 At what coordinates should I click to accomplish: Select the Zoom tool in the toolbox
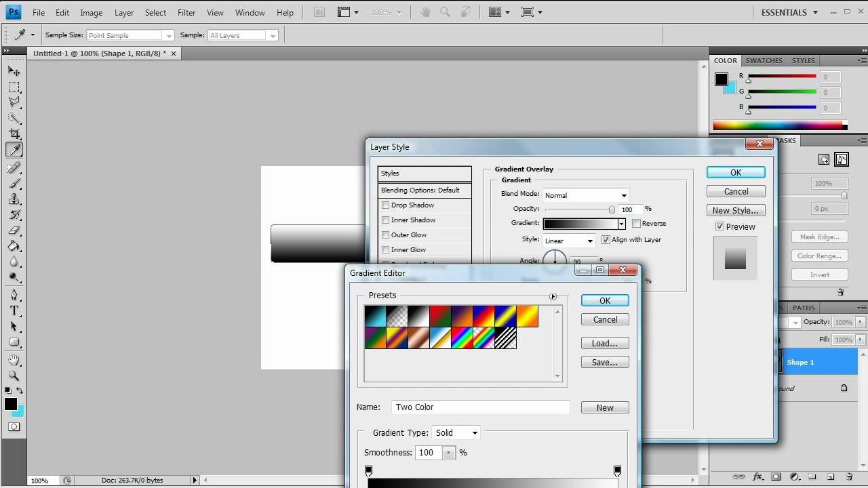pyautogui.click(x=14, y=375)
